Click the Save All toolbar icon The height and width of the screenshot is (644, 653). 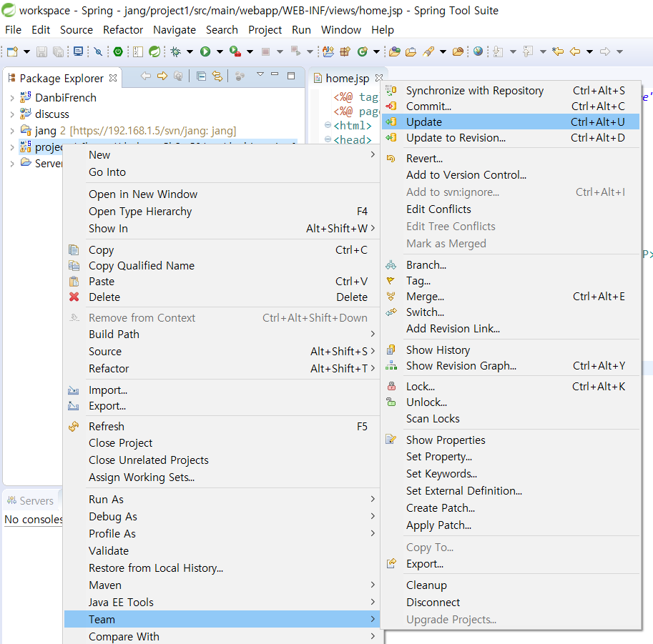pos(59,51)
